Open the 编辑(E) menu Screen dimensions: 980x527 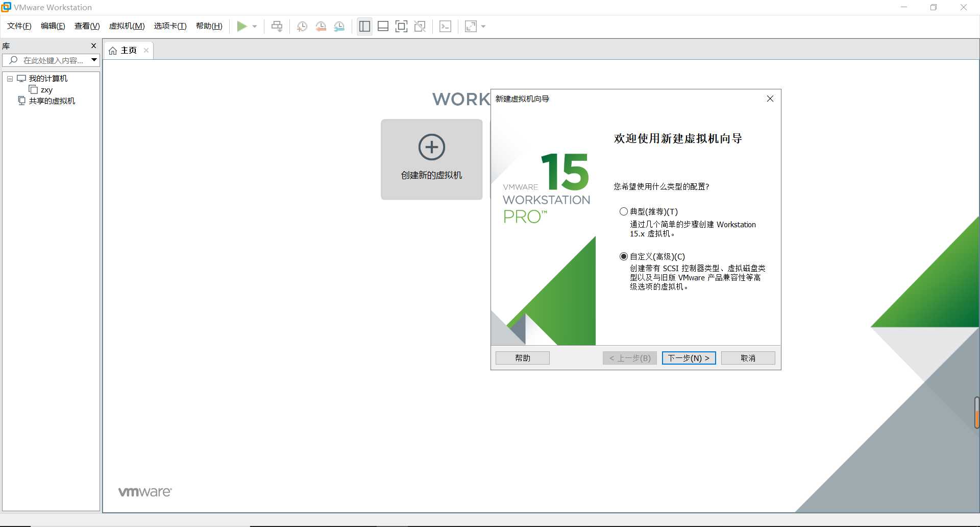pos(53,26)
